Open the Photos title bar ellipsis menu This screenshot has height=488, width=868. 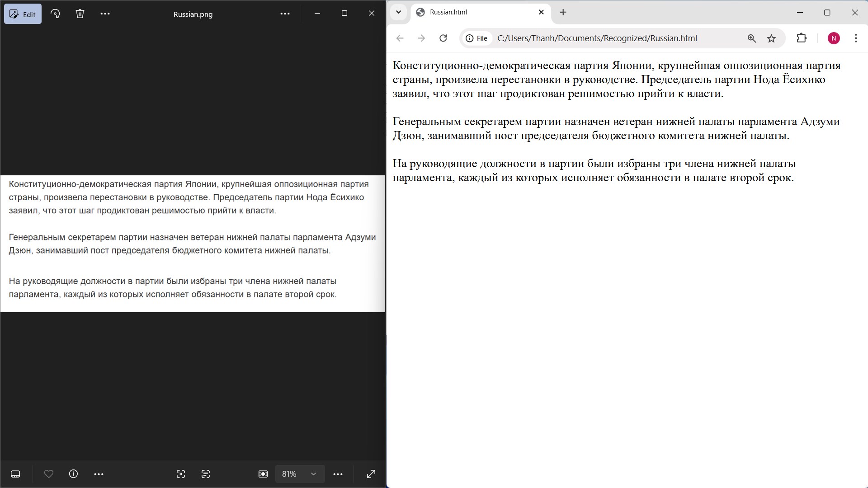point(285,14)
